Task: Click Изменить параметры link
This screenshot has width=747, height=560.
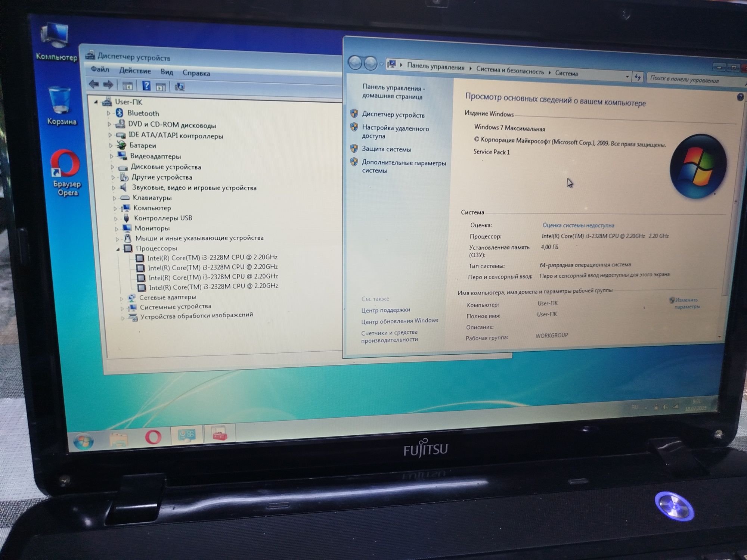Action: pos(686,303)
